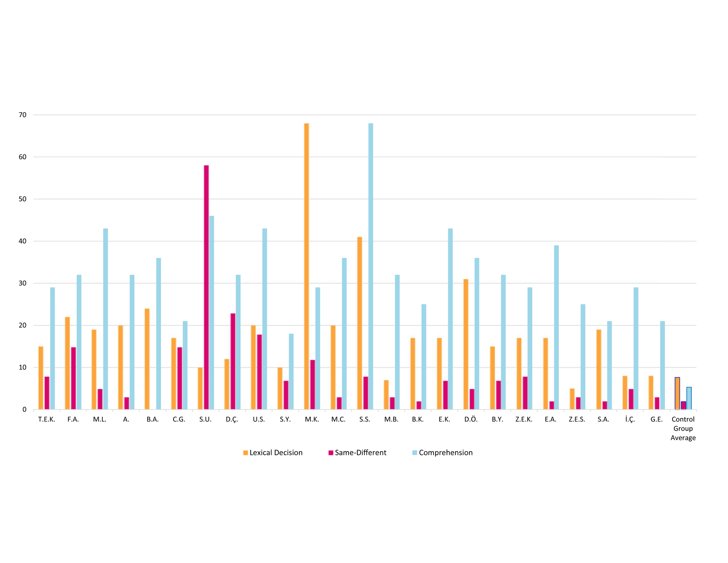Screen dimensions: 728x563
Task: Select the Comprehension legend label
Action: click(x=446, y=453)
